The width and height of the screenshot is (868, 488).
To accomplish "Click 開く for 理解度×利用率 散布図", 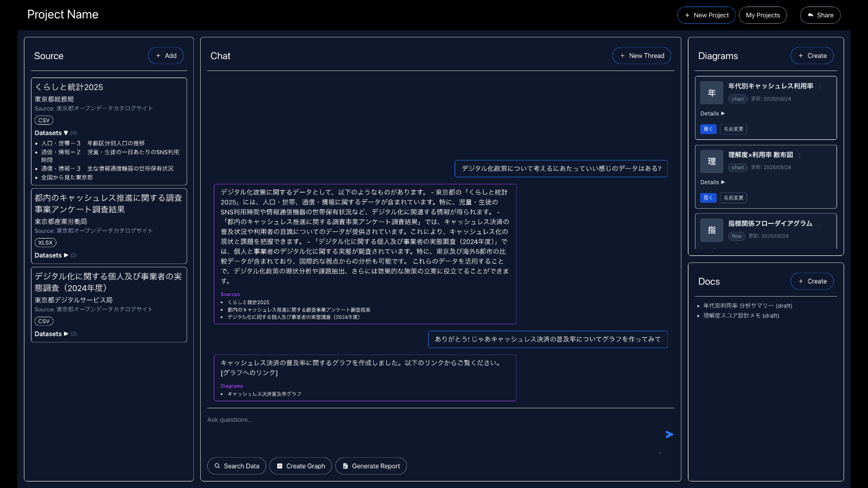I will click(709, 198).
